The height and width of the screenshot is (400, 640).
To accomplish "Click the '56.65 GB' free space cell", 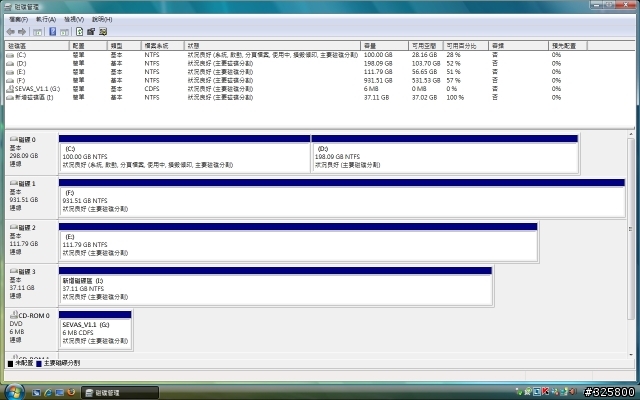I will (424, 72).
